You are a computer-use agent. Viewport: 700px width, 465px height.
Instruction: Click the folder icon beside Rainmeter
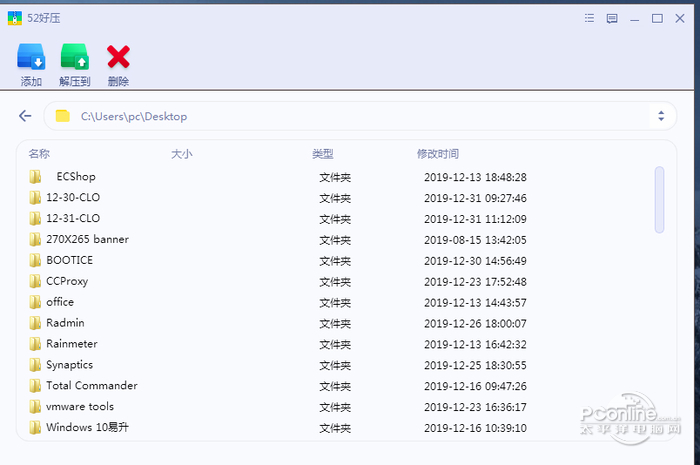tap(35, 344)
